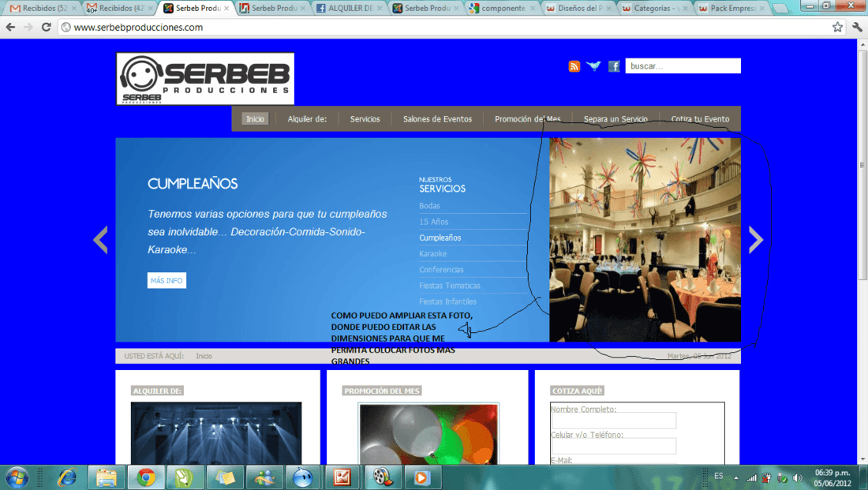This screenshot has width=868, height=490.
Task: Open the Alquiler de: menu item
Action: 307,119
